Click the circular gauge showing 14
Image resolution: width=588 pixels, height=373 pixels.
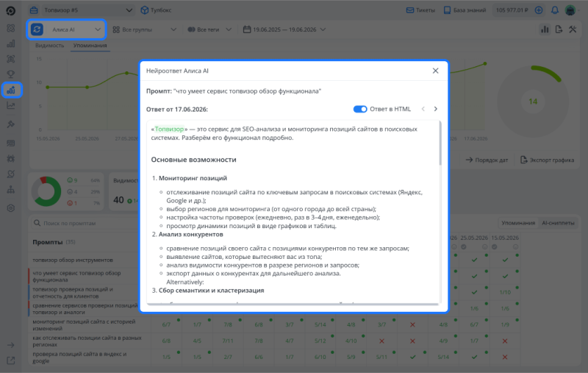pyautogui.click(x=533, y=102)
